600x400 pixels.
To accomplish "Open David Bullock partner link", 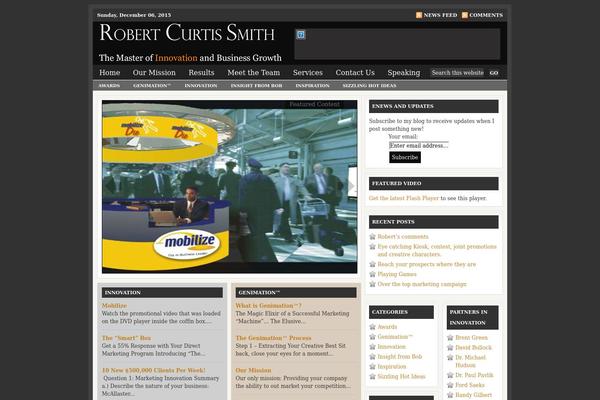I will click(x=473, y=348).
